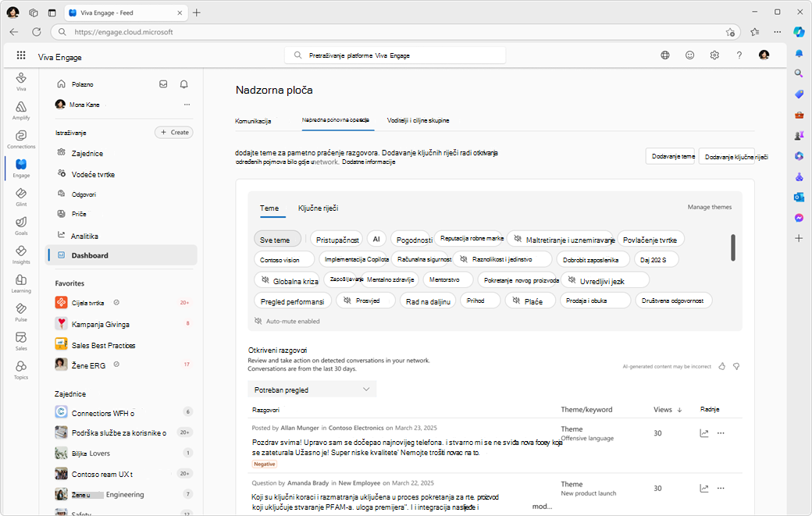This screenshot has width=812, height=516.
Task: Open the settings gear in header
Action: click(714, 55)
